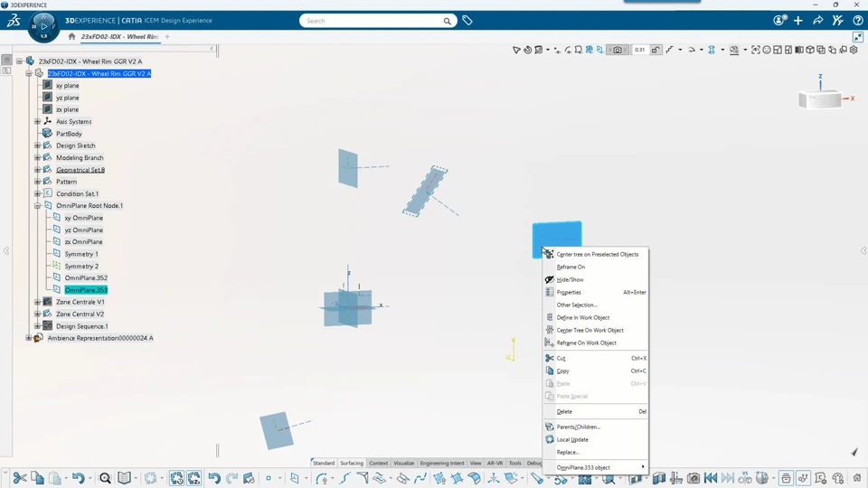Click the Cut scissors icon in bottom toolbar
Screen dimensions: 868x488
[20, 478]
